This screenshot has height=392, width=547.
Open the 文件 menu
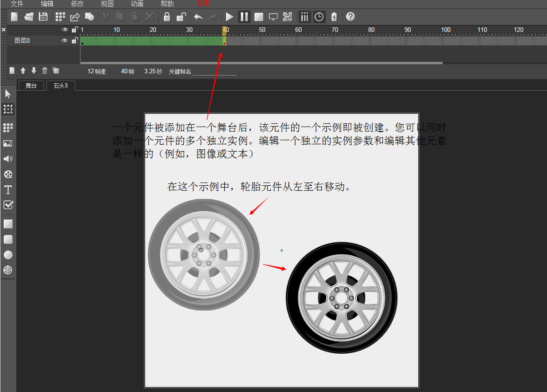click(x=17, y=4)
